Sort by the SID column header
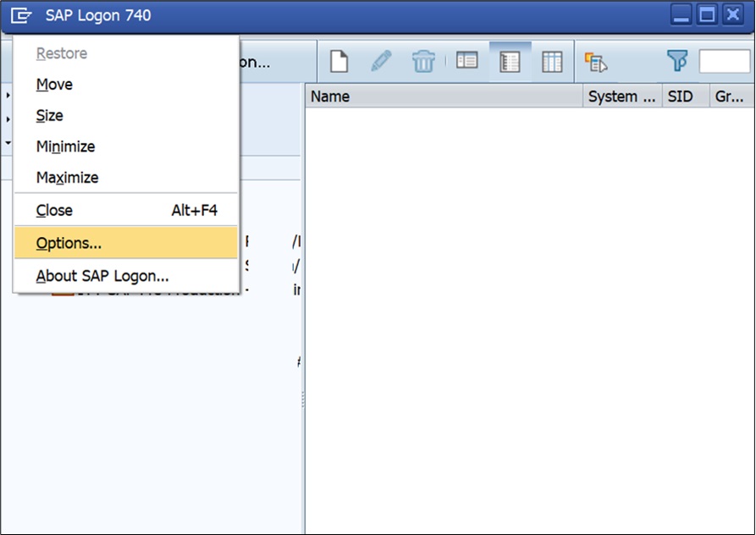This screenshot has width=756, height=535. [x=686, y=97]
